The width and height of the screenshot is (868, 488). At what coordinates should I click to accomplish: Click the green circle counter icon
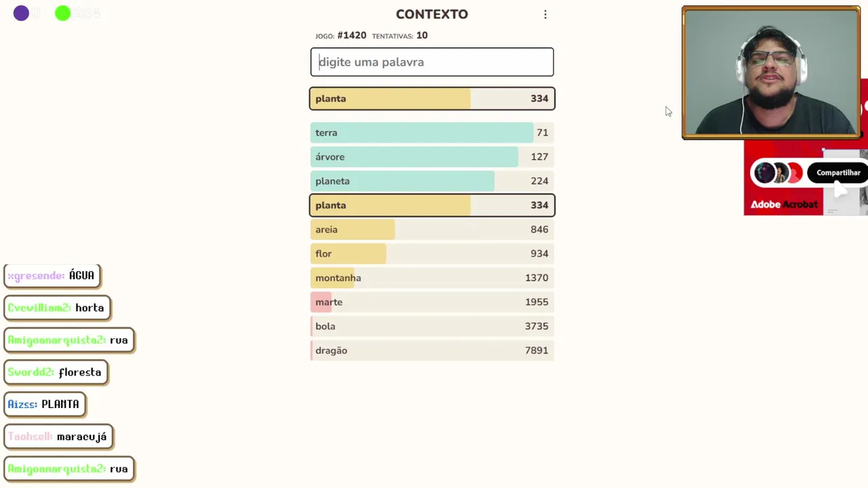[62, 13]
